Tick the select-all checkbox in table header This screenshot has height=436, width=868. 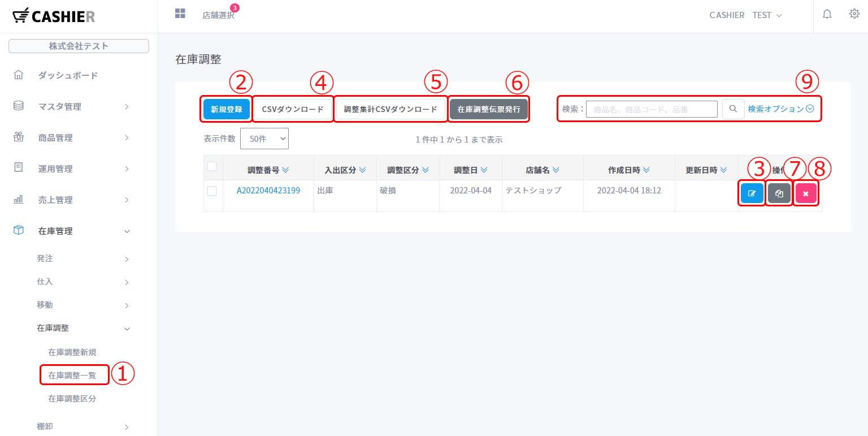pyautogui.click(x=212, y=166)
